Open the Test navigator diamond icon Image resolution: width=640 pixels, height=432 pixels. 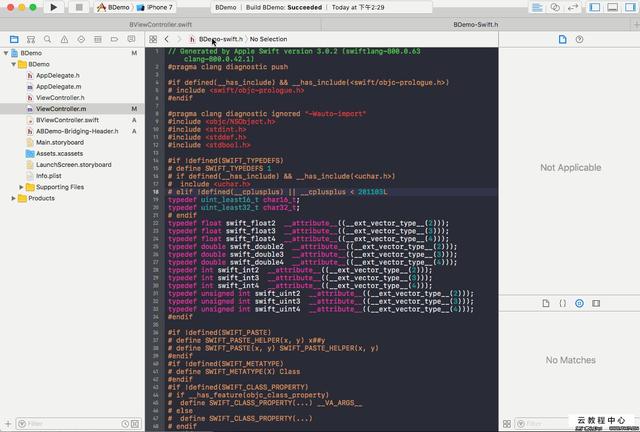click(81, 39)
